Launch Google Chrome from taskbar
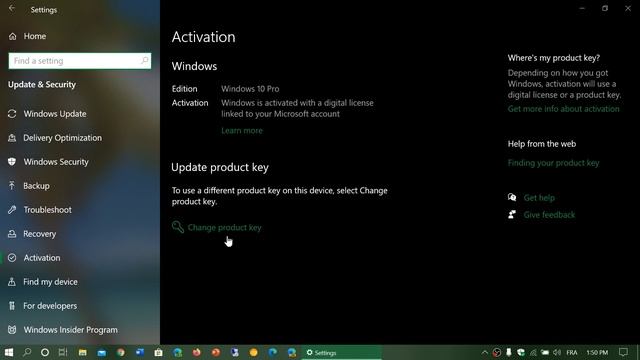 coord(120,352)
